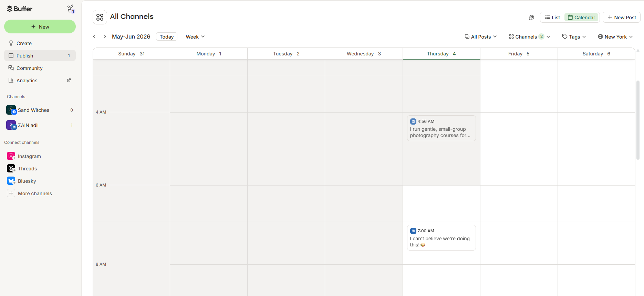Go to next week arrow

pos(105,36)
